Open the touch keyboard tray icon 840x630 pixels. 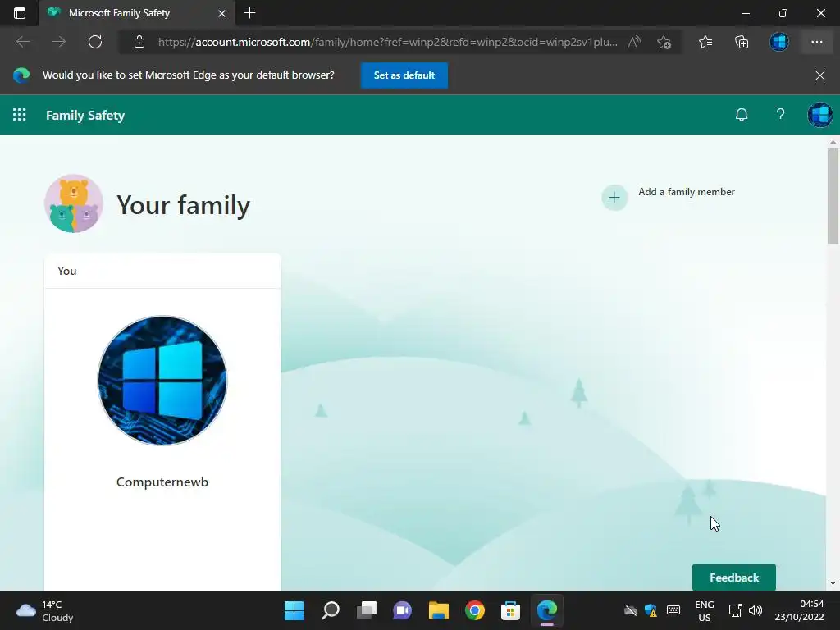coord(673,610)
